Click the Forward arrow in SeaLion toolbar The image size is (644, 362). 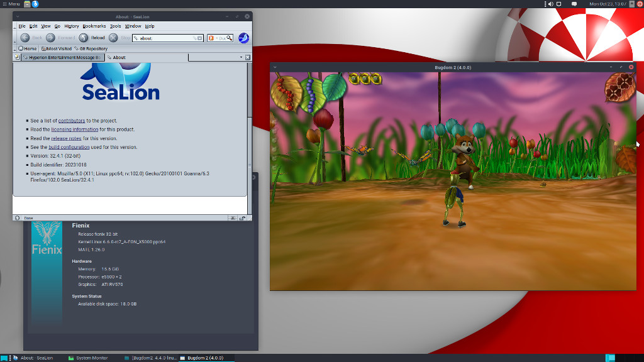click(50, 38)
